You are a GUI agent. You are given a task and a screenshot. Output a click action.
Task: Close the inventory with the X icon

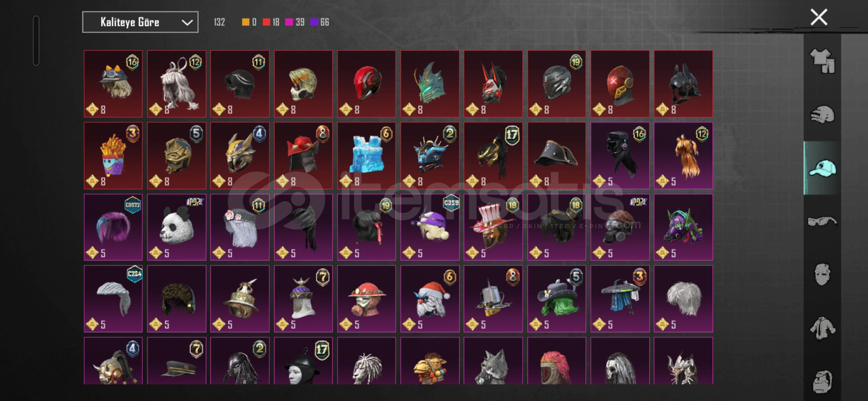[x=819, y=17]
